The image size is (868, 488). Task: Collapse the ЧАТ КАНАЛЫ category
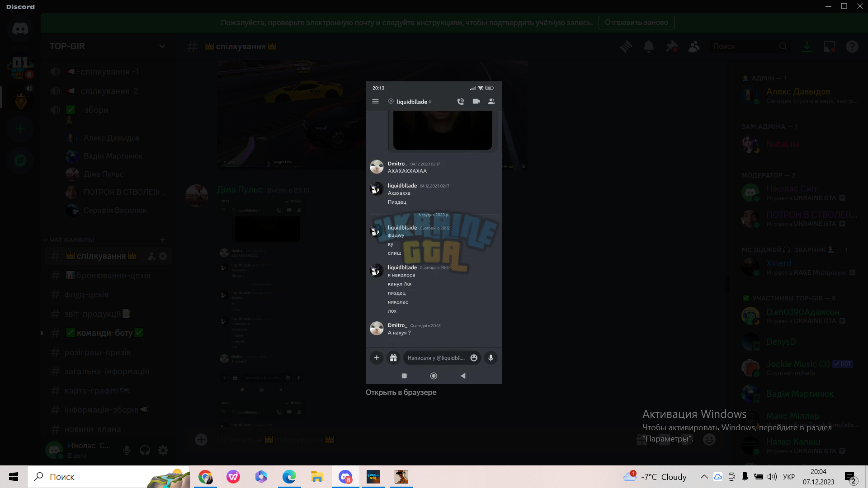[x=69, y=240]
